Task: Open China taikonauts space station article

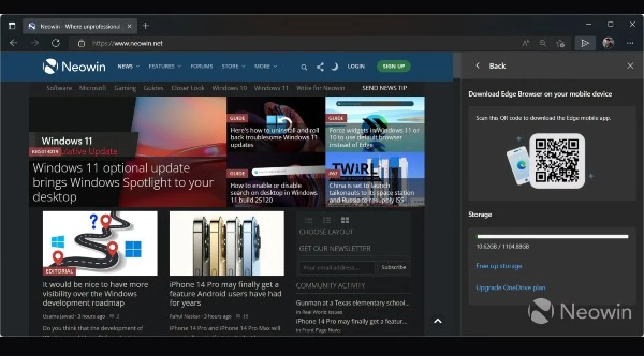Action: click(371, 193)
